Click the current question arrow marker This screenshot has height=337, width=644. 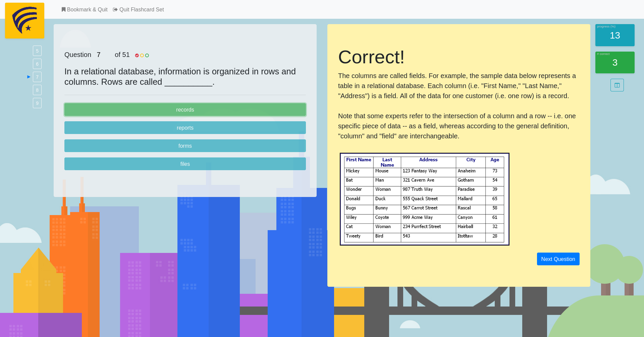pyautogui.click(x=29, y=77)
